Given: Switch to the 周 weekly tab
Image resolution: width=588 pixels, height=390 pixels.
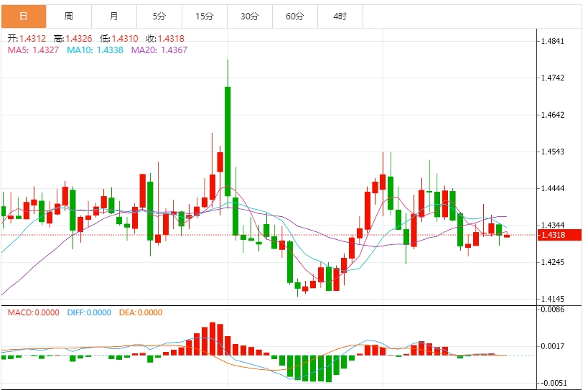Looking at the screenshot, I should click(69, 17).
